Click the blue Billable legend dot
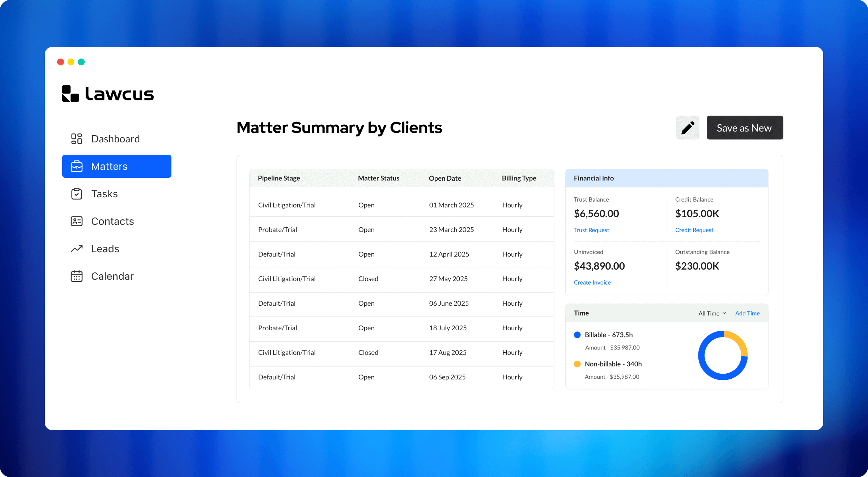The height and width of the screenshot is (477, 868). 577,335
